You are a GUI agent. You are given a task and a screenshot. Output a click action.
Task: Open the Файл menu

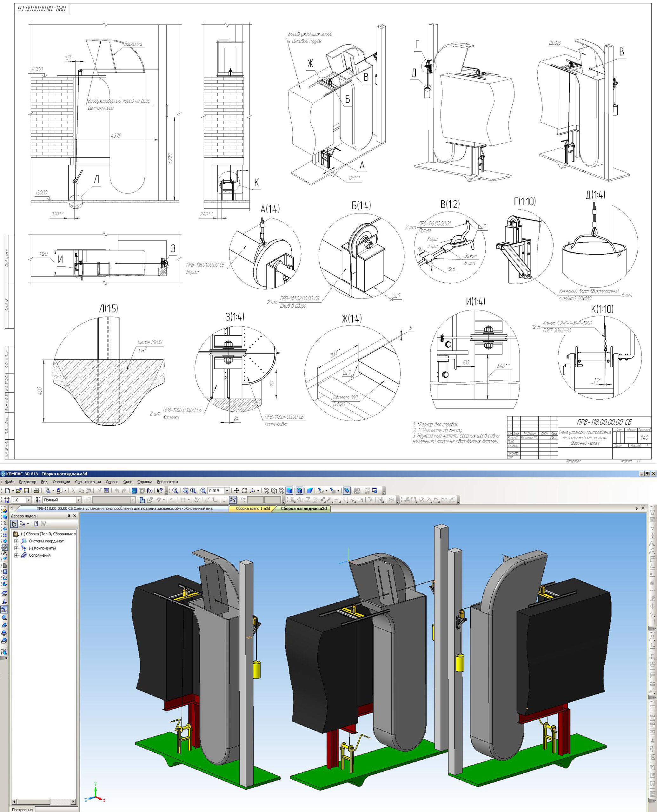pos(10,482)
